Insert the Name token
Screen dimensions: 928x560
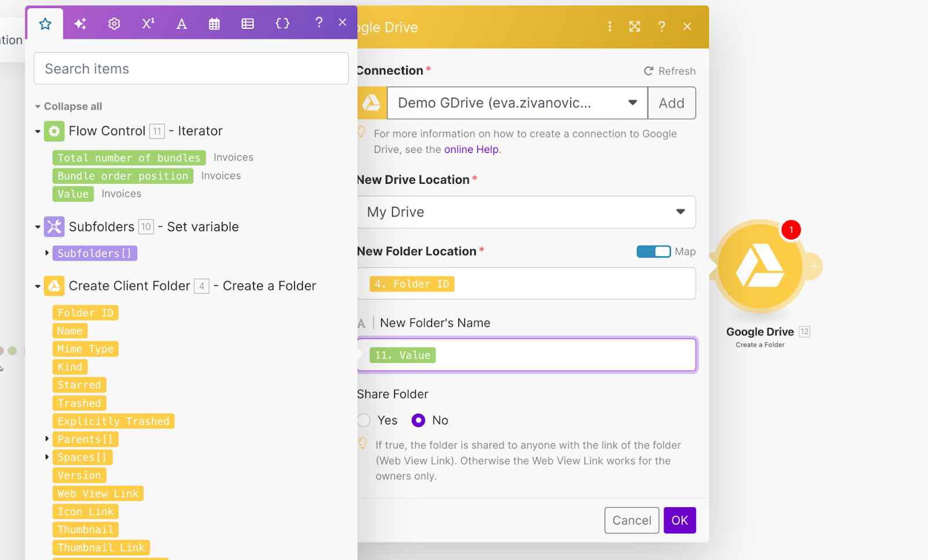(70, 331)
